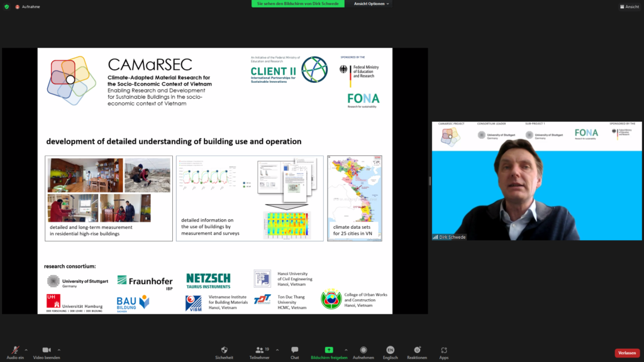
Task: Click the Aufnahme recording indicator
Action: (x=27, y=6)
